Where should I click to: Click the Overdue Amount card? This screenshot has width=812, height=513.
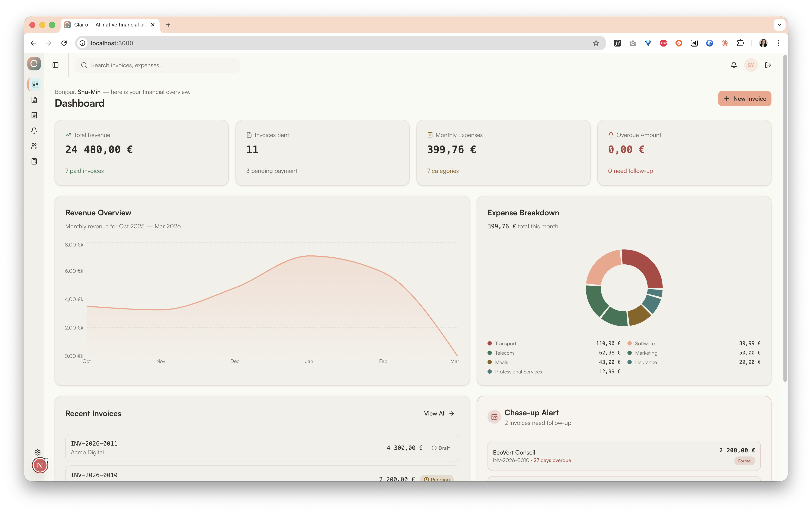(684, 153)
